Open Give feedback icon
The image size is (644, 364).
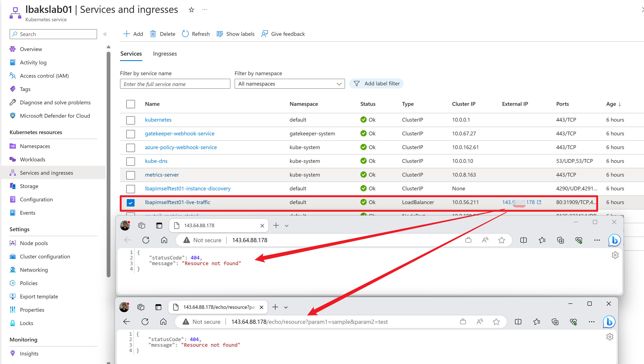[x=265, y=34]
